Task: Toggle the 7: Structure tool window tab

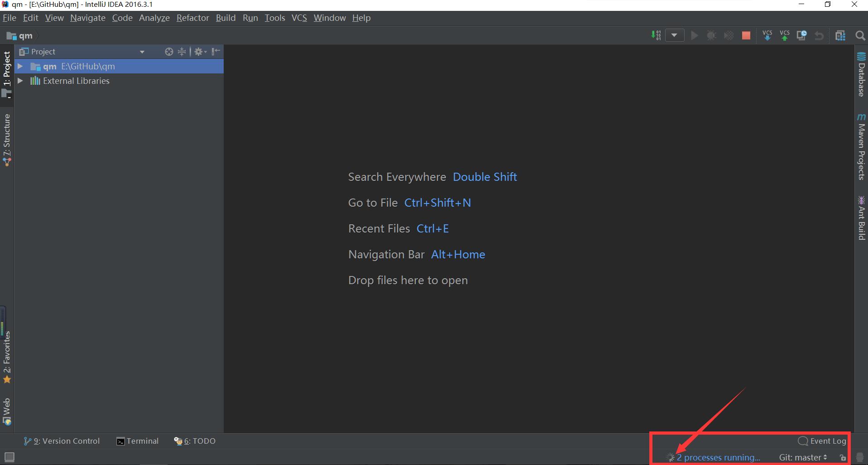Action: (x=7, y=140)
